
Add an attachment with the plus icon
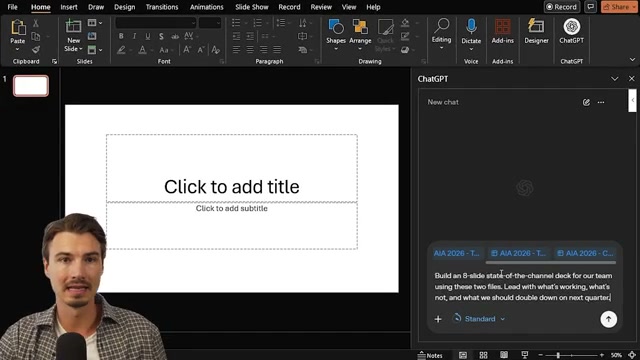438,319
